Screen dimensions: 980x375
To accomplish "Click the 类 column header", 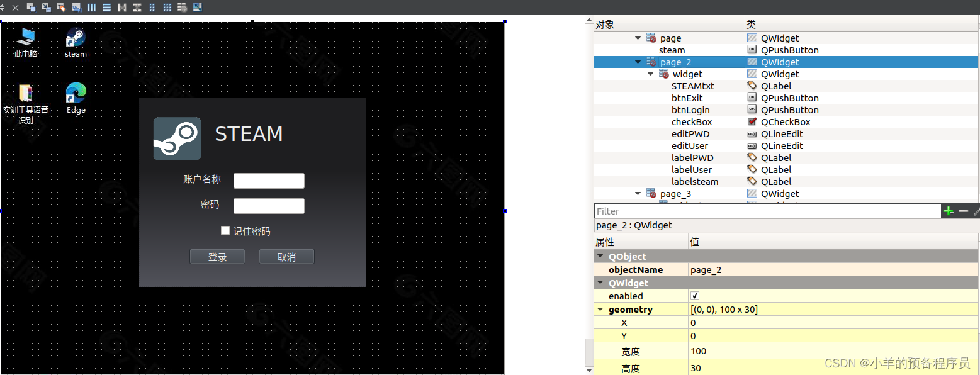I will (862, 25).
